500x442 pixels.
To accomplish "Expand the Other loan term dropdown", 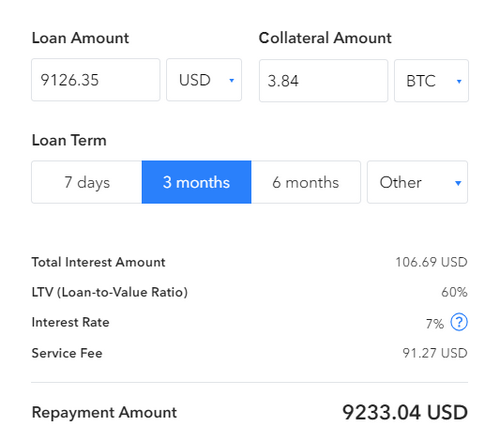I will point(417,182).
